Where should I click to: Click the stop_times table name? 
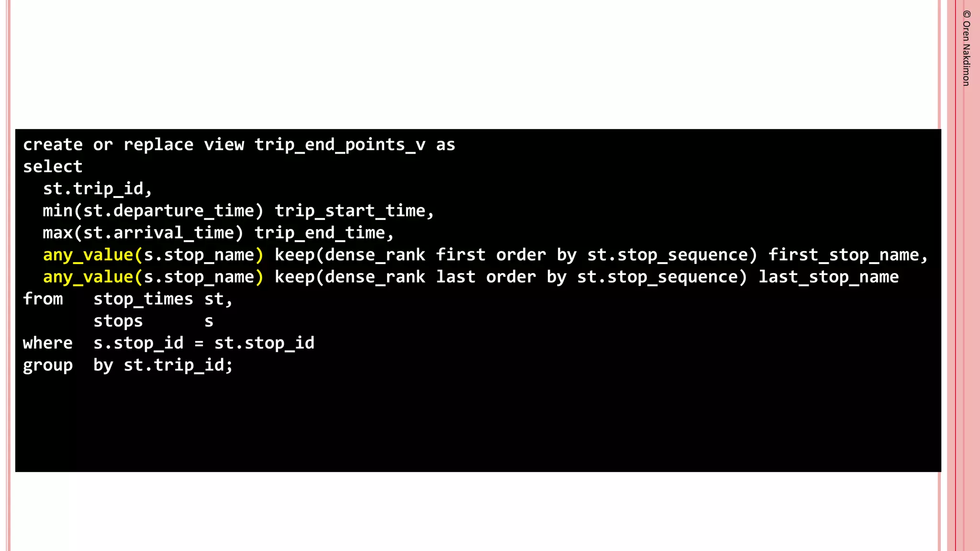tap(143, 299)
